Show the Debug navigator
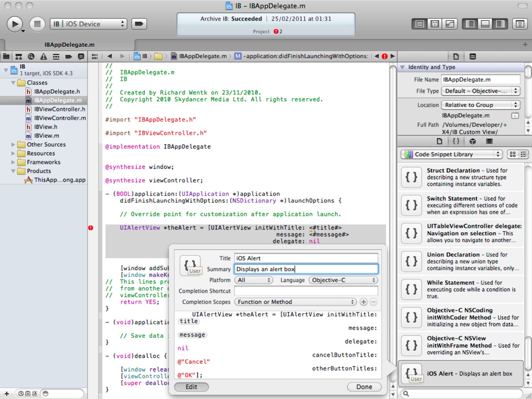532x399 pixels. tap(56, 56)
